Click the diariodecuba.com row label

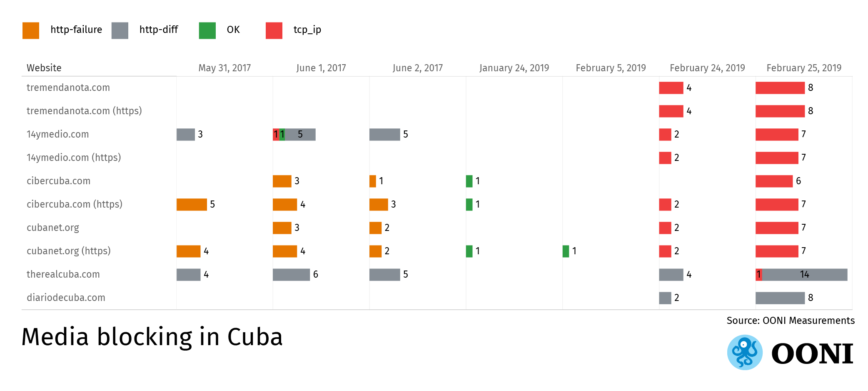[66, 298]
